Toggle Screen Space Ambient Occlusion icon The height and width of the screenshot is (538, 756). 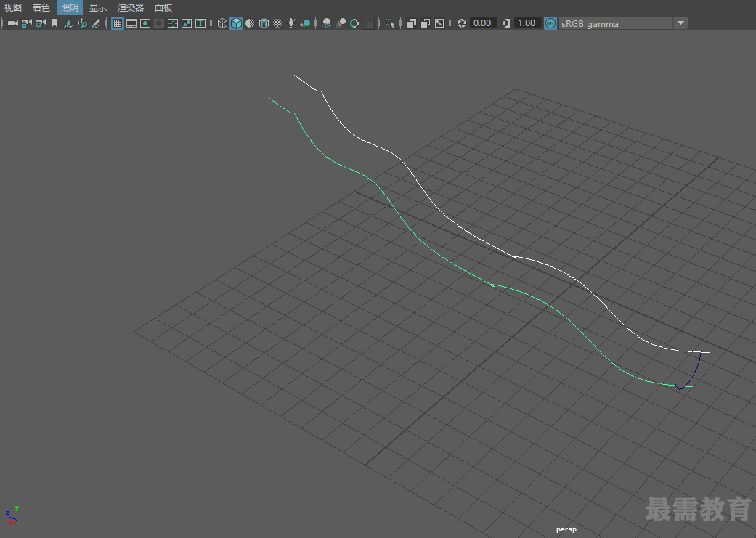326,23
